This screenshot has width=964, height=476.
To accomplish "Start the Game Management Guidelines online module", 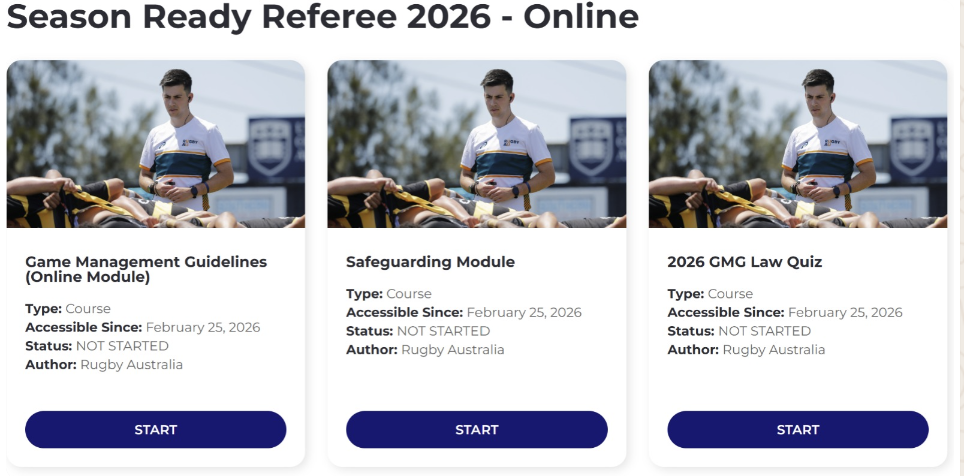I will coord(156,430).
